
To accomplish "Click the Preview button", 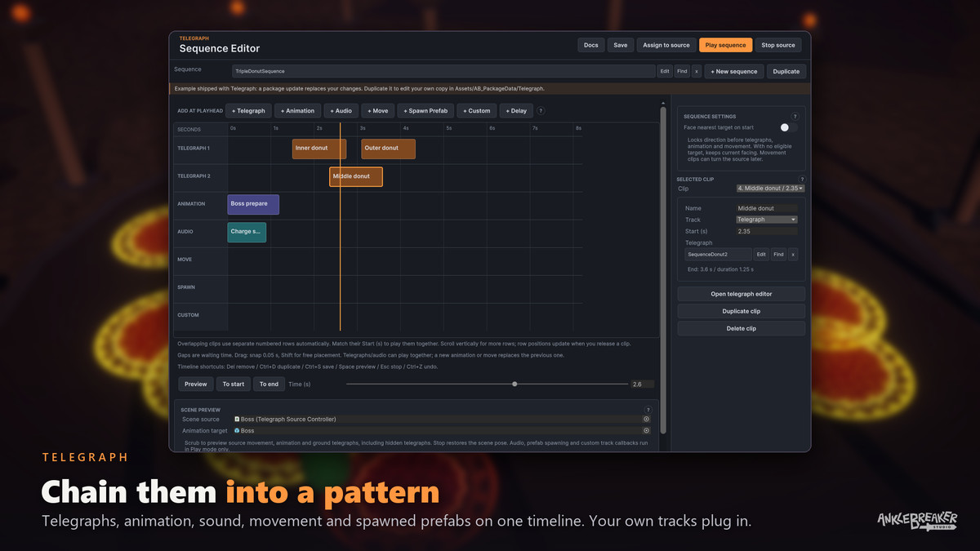I will click(x=196, y=384).
